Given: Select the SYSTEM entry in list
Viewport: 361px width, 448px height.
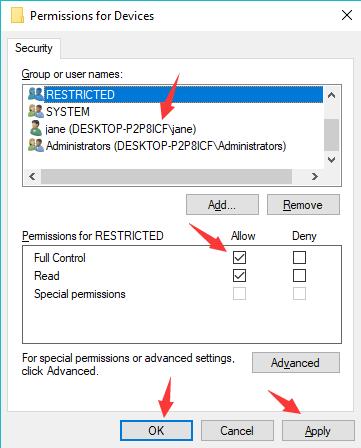Looking at the screenshot, I should click(x=68, y=112).
